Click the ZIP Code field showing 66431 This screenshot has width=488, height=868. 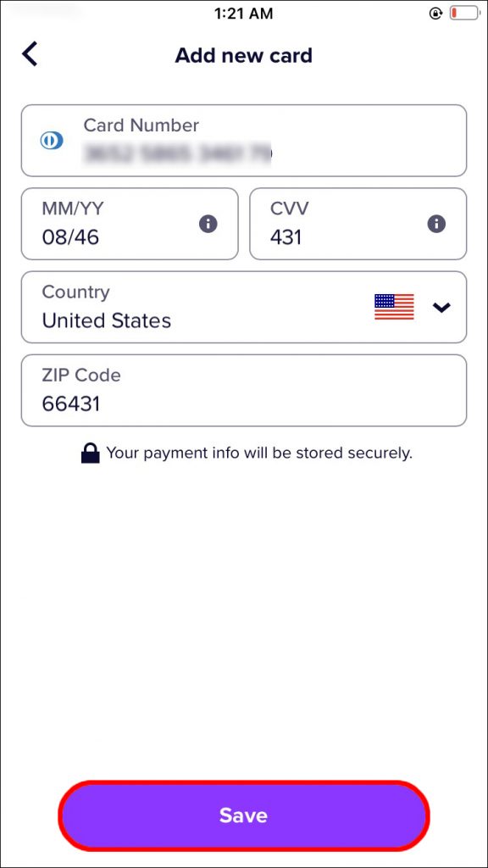tap(243, 390)
